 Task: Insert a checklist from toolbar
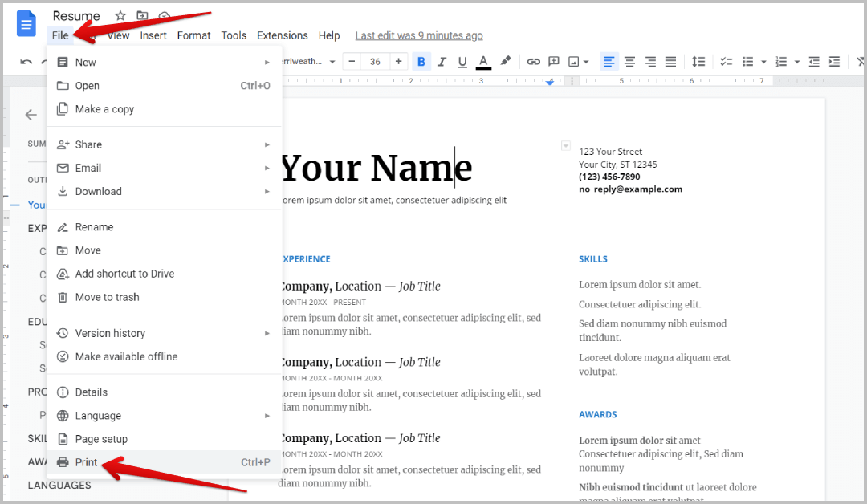[x=727, y=62]
